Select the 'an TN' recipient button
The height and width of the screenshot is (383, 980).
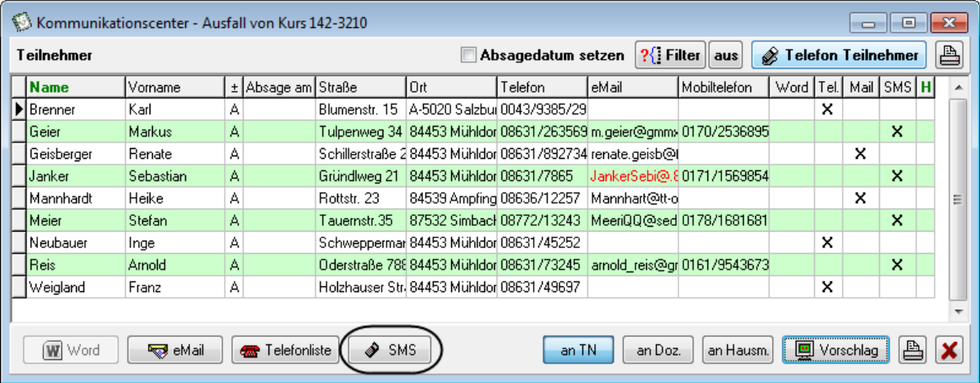click(x=578, y=350)
